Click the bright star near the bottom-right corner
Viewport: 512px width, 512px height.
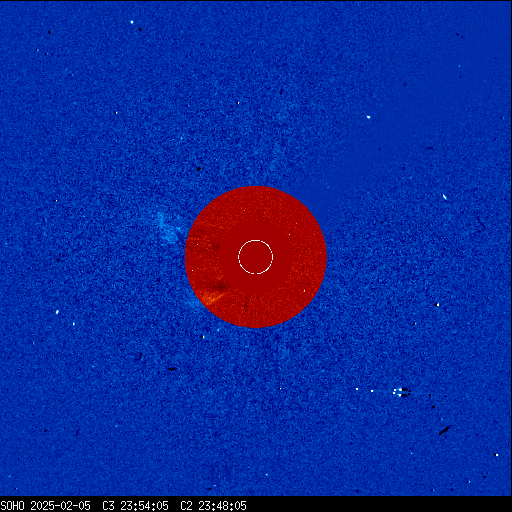(496, 455)
